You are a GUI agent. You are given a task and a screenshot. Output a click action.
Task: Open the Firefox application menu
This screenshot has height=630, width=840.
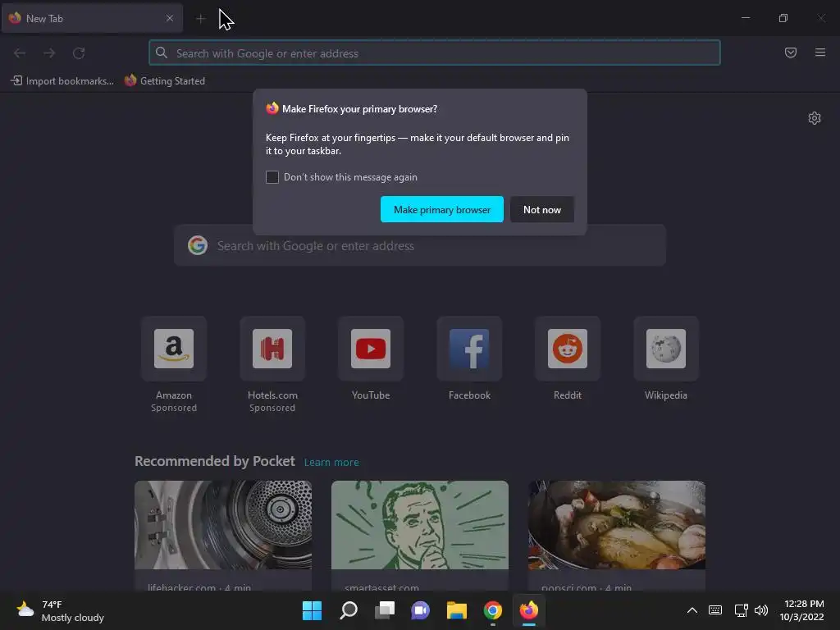819,52
